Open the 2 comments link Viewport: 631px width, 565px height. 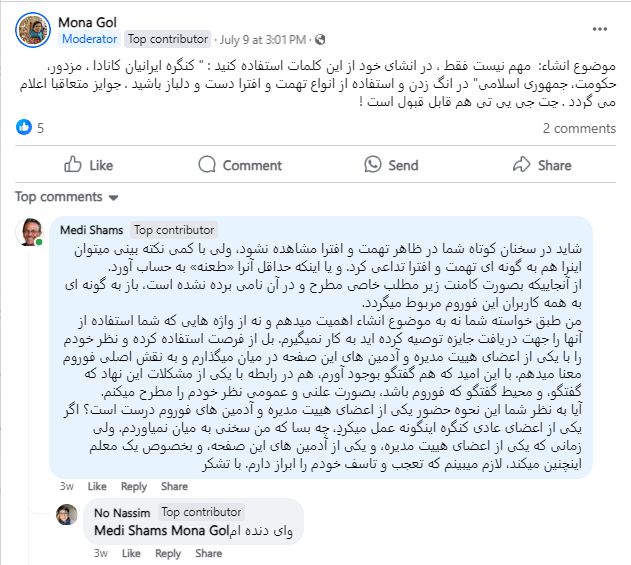[x=579, y=128]
